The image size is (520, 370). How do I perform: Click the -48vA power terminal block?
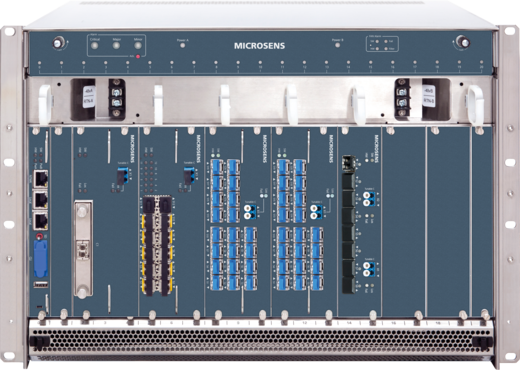click(x=116, y=99)
